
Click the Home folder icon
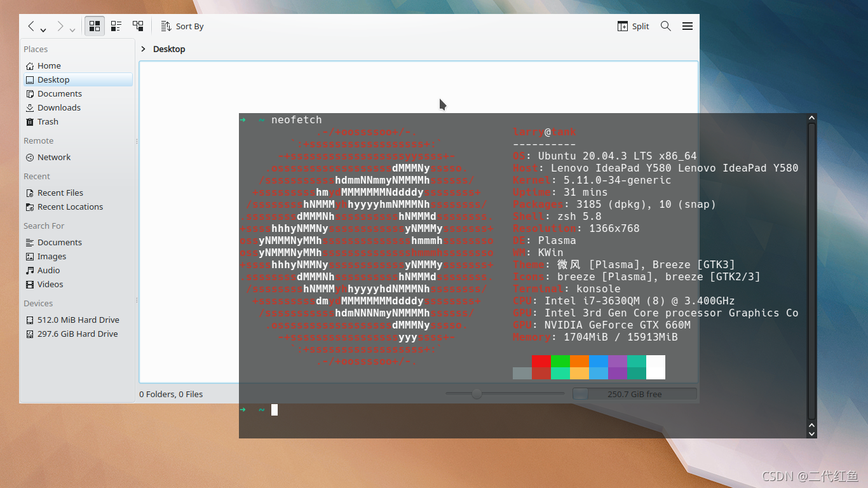click(x=30, y=65)
